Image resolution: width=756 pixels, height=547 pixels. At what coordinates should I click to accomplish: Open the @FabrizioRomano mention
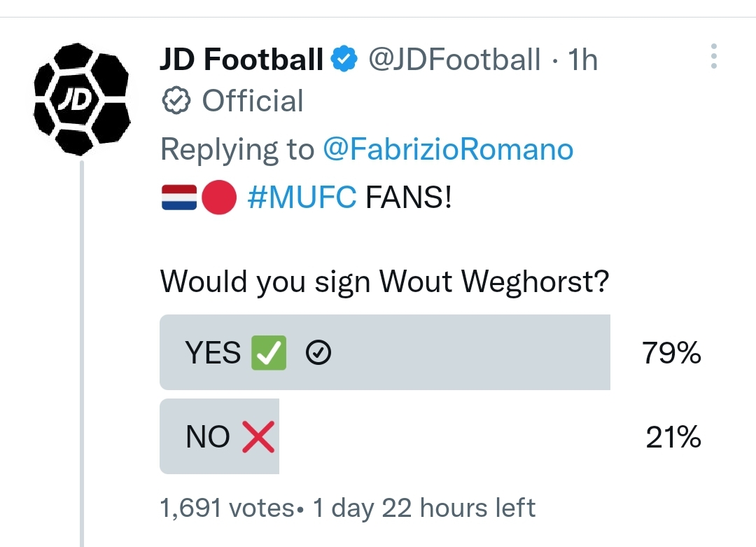pyautogui.click(x=447, y=150)
